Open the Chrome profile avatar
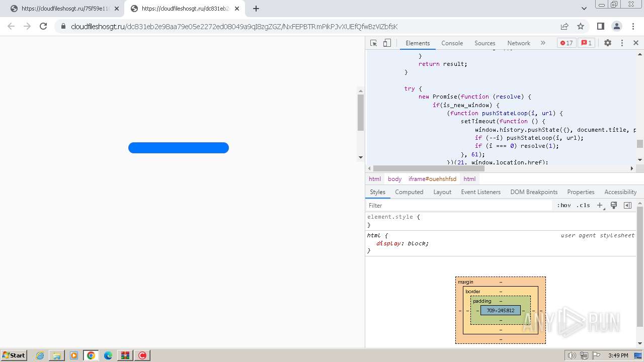Image resolution: width=644 pixels, height=362 pixels. point(616,26)
